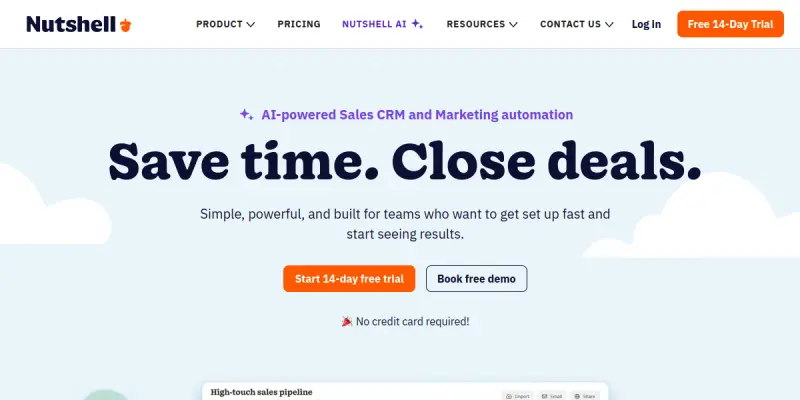
Task: Click the sparkle icon beside Nutshell AI
Action: [417, 23]
